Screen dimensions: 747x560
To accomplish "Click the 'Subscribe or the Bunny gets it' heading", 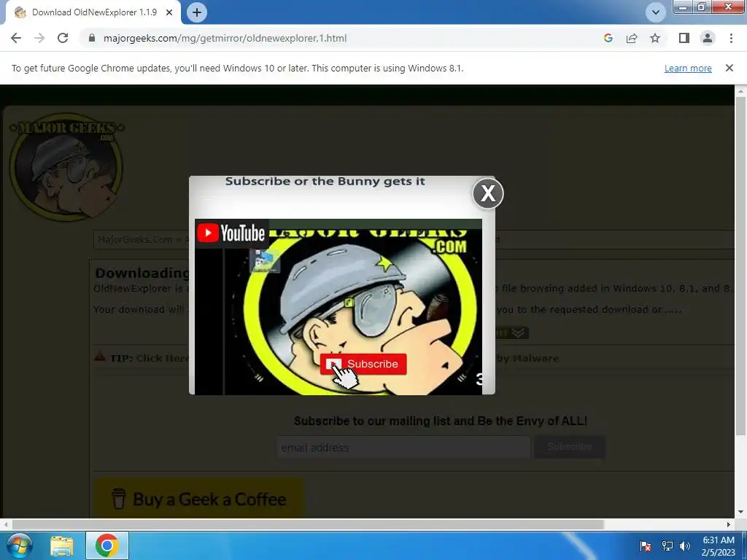I will pos(325,182).
